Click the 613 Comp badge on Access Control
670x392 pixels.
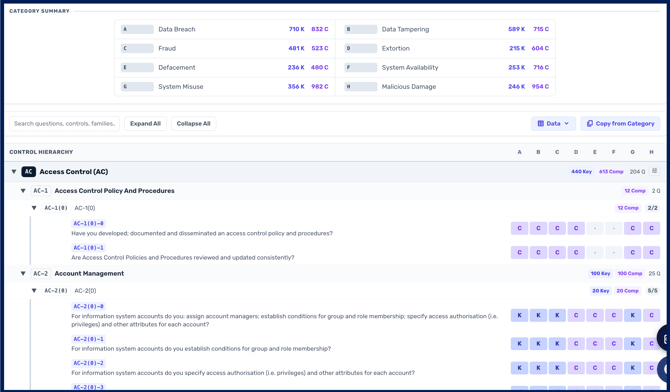point(611,172)
